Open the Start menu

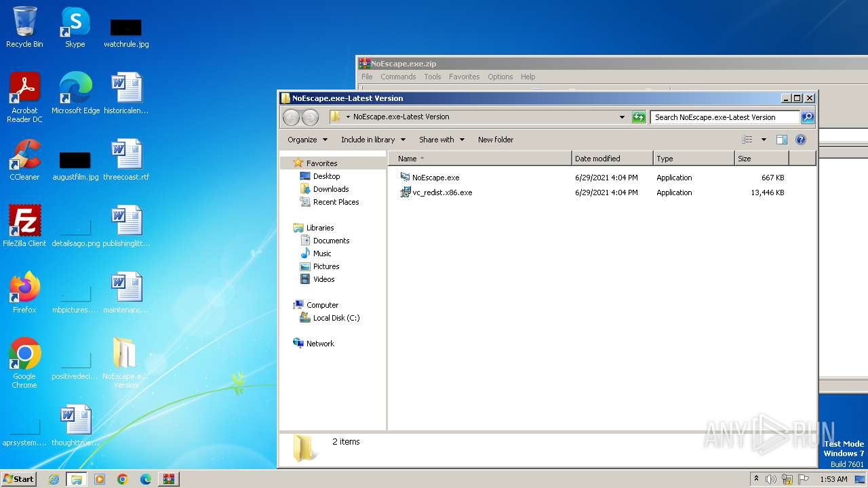click(18, 479)
